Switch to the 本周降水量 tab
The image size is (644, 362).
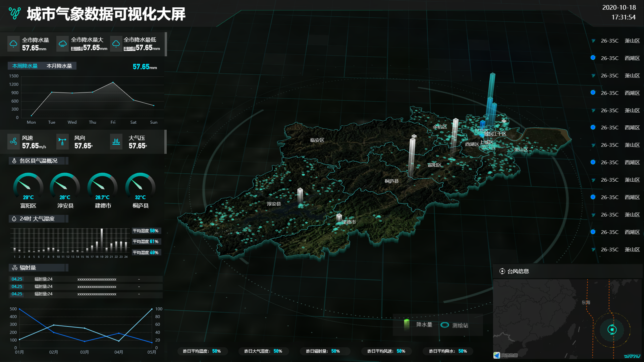click(25, 66)
